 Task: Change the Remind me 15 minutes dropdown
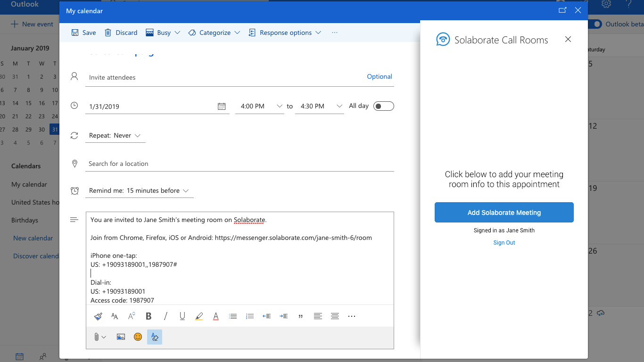coord(139,191)
